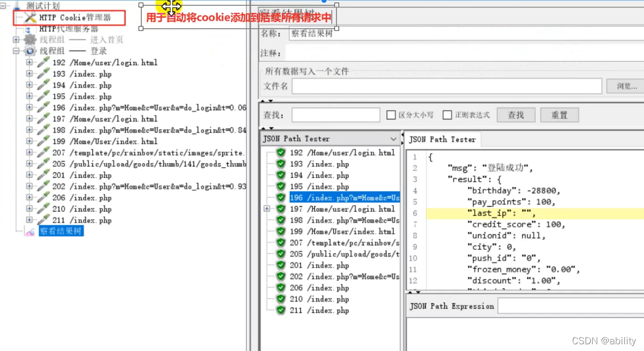Collapse 线程组 登录 node
This screenshot has width=644, height=351.
point(16,51)
